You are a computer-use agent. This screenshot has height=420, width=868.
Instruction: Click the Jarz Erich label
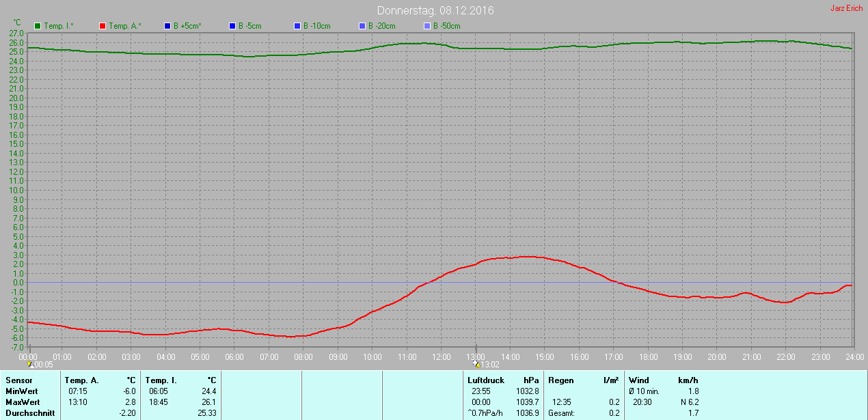(846, 8)
